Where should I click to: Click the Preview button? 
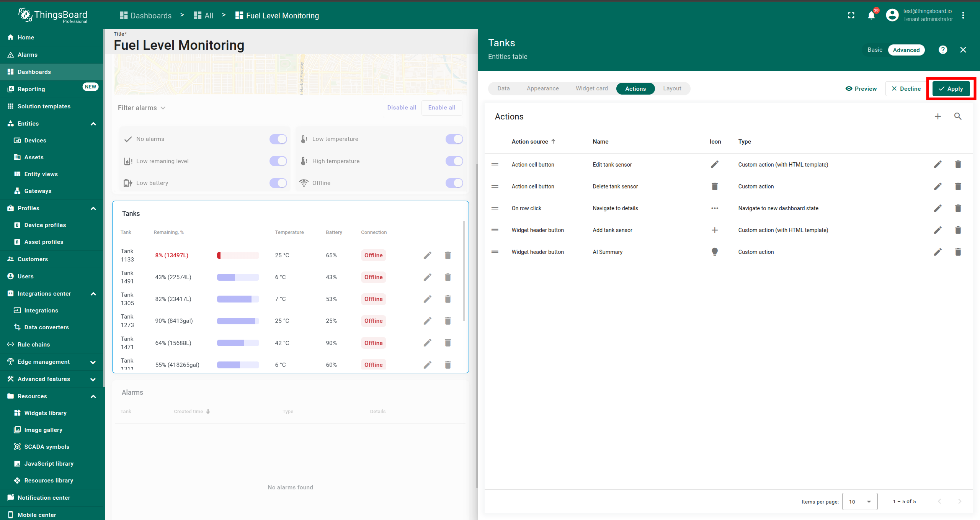(861, 88)
